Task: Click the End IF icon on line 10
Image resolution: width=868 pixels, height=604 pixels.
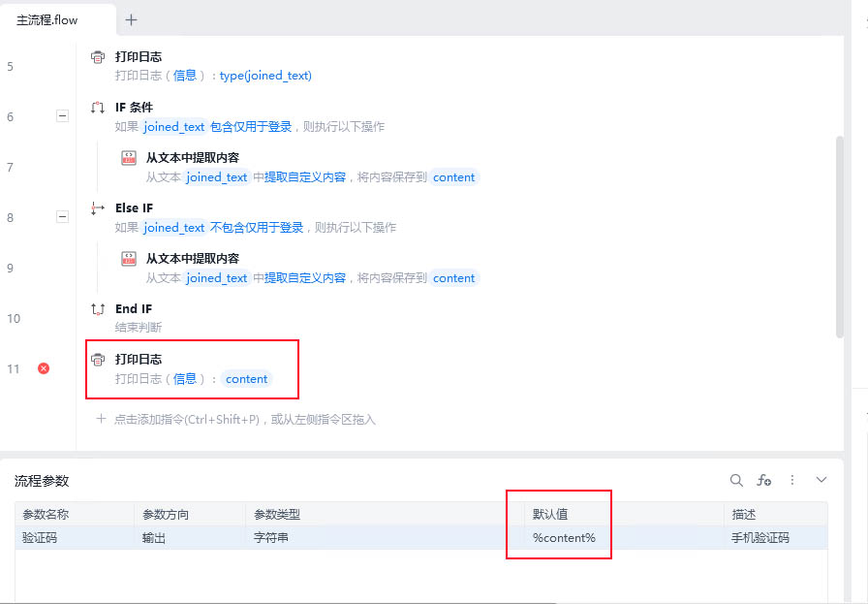Action: click(x=98, y=309)
